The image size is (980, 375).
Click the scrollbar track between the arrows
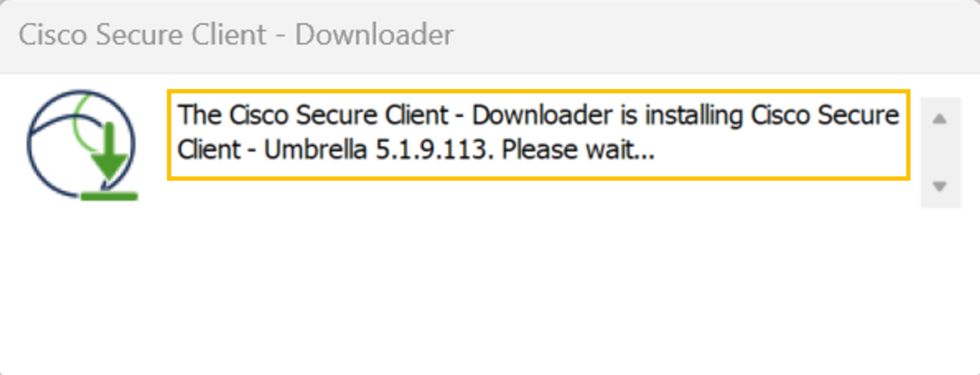941,153
